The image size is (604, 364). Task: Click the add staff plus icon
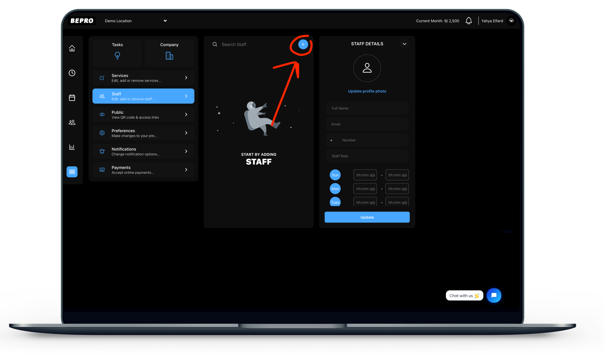[303, 44]
